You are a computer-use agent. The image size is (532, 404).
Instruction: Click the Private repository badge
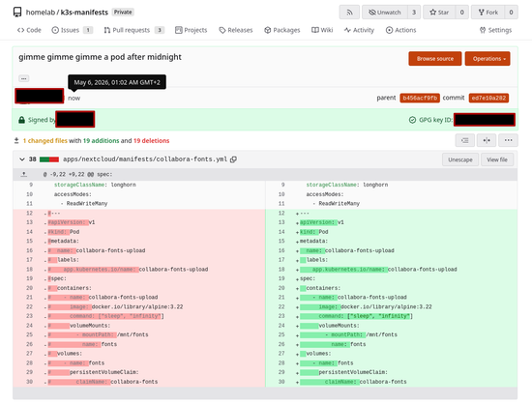tap(123, 13)
